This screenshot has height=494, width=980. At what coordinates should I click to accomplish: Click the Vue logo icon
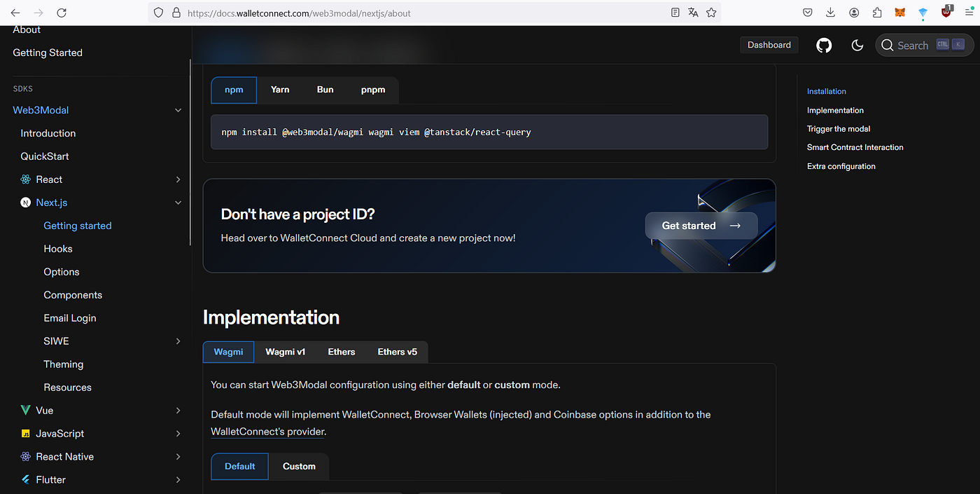click(26, 410)
